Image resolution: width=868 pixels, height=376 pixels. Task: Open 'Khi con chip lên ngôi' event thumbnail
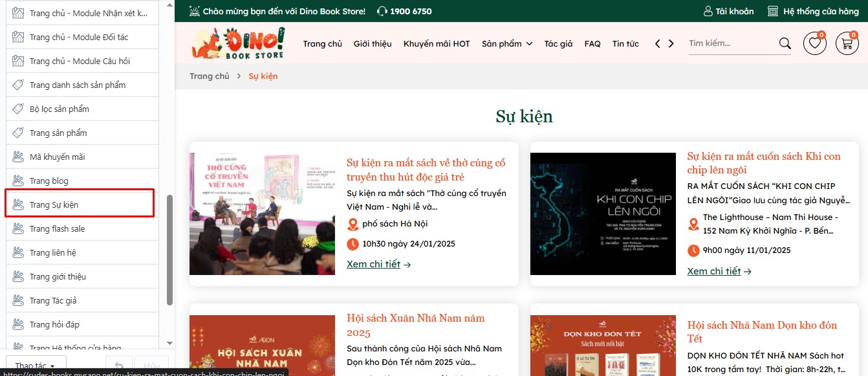(603, 214)
